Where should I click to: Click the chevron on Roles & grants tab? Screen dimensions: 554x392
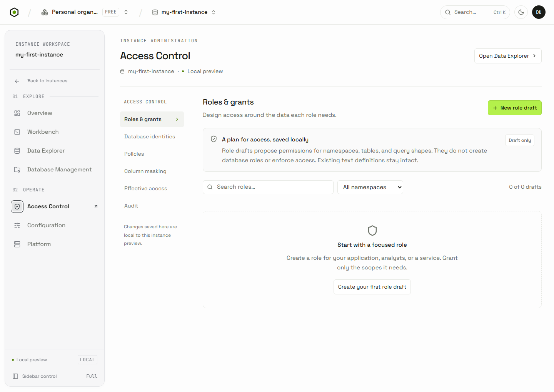[x=177, y=120]
